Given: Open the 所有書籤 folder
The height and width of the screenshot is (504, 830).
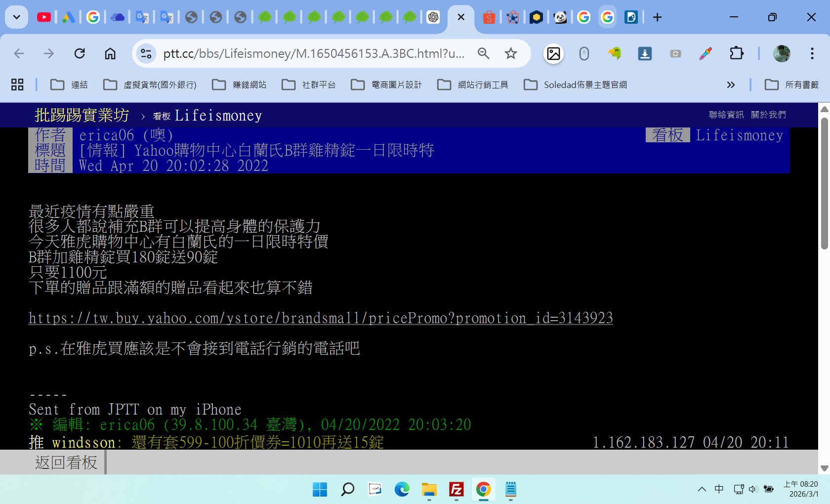Looking at the screenshot, I should [x=791, y=85].
